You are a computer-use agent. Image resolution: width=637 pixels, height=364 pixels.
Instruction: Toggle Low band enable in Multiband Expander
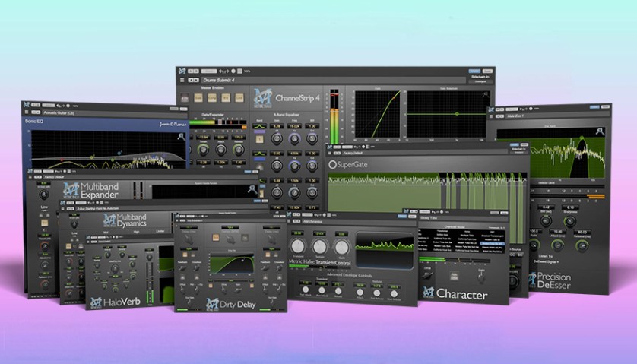click(x=44, y=223)
